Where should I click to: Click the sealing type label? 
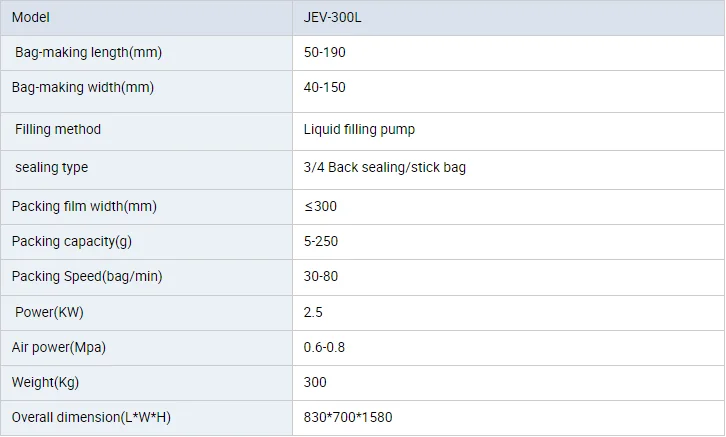pyautogui.click(x=52, y=167)
